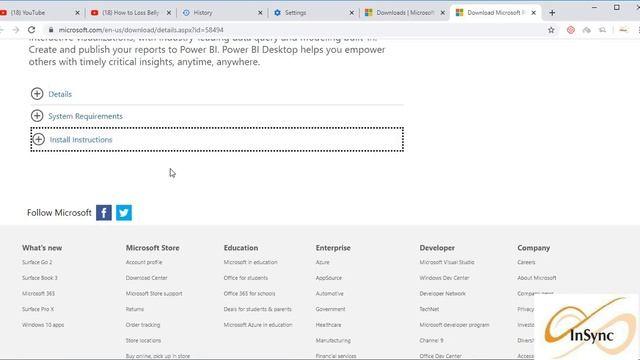Open the Channel 9 link
This screenshot has height=360, width=640.
click(x=431, y=340)
